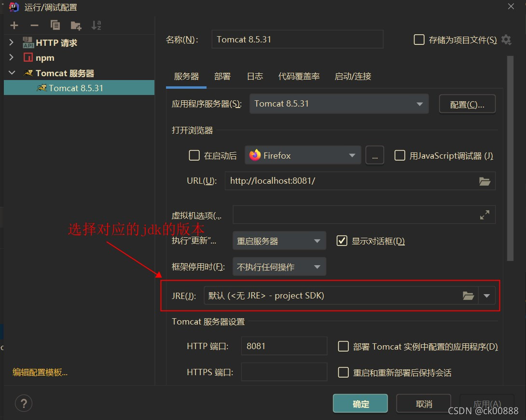Enable 部署 Tomcat 实例中配置的应用程序 checkbox
The image size is (526, 420).
point(343,346)
